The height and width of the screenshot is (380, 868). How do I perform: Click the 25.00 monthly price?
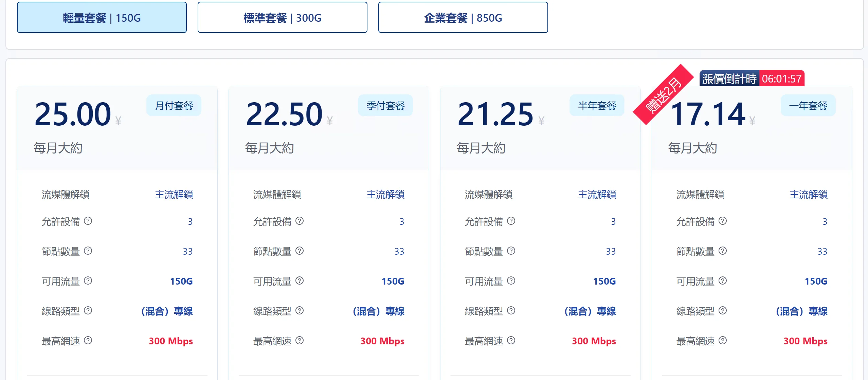pyautogui.click(x=73, y=114)
